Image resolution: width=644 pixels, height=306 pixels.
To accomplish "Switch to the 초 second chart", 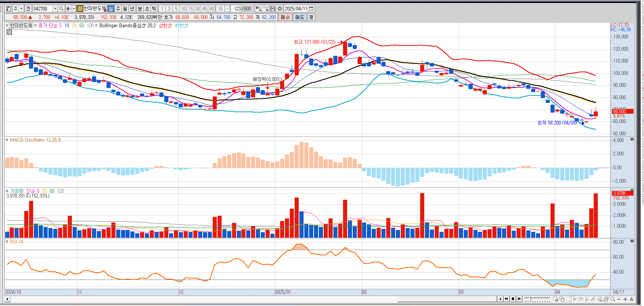I will pos(147,9).
